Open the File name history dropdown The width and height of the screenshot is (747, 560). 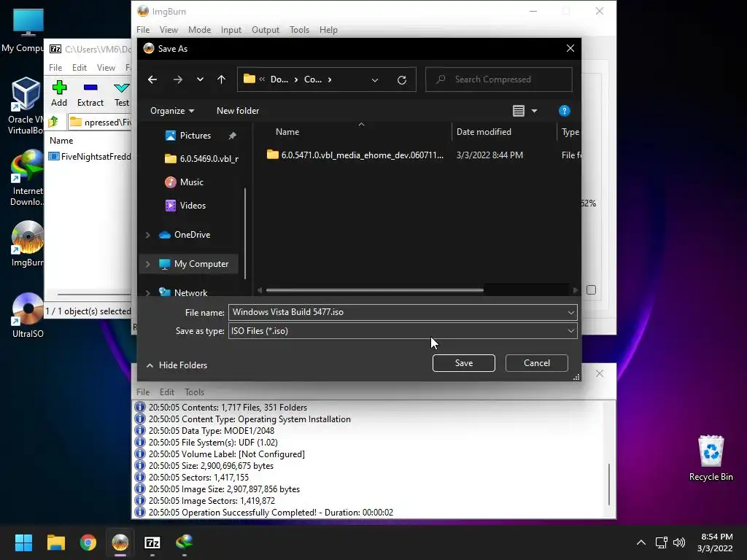tap(570, 312)
